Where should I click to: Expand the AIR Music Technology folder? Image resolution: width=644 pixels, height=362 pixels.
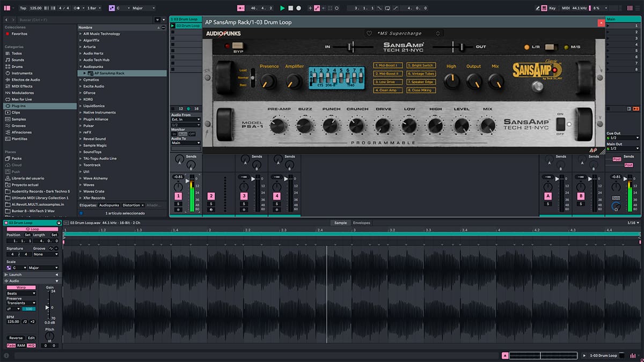pyautogui.click(x=80, y=34)
